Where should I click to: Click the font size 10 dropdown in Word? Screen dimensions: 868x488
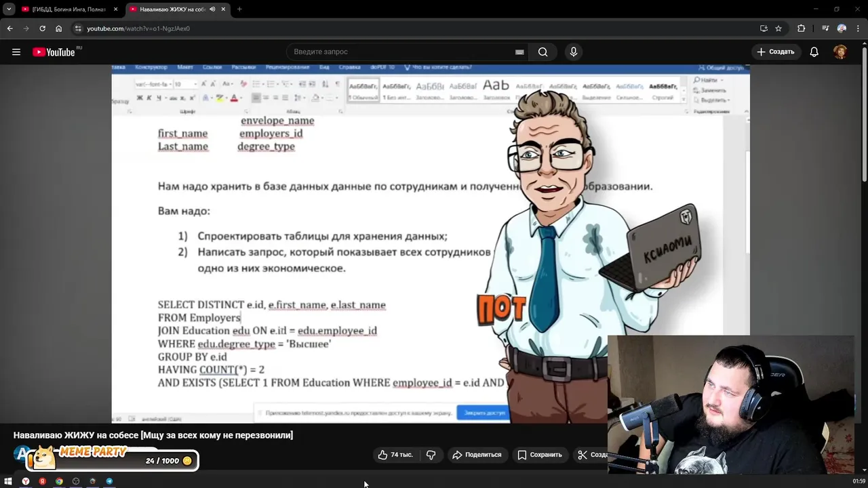pyautogui.click(x=184, y=84)
